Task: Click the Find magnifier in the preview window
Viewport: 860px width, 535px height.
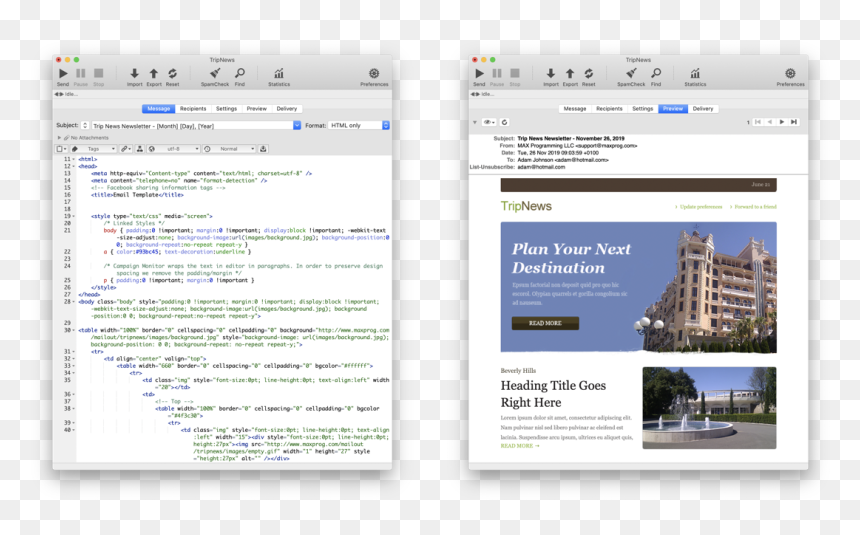Action: click(x=656, y=74)
